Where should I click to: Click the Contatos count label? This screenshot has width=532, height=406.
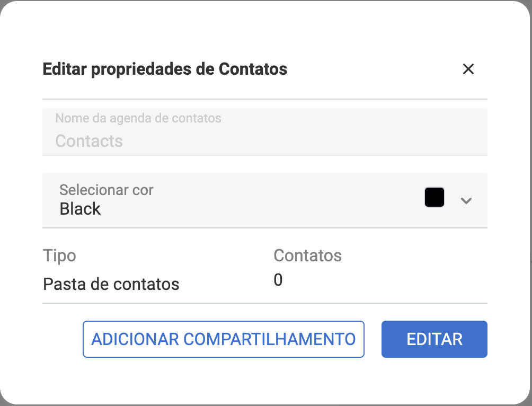[x=307, y=255]
